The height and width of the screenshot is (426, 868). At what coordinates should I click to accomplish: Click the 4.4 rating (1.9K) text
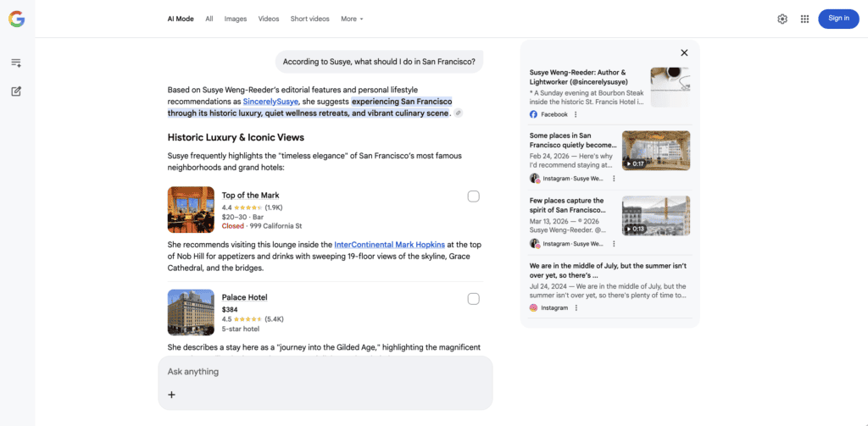(x=253, y=207)
